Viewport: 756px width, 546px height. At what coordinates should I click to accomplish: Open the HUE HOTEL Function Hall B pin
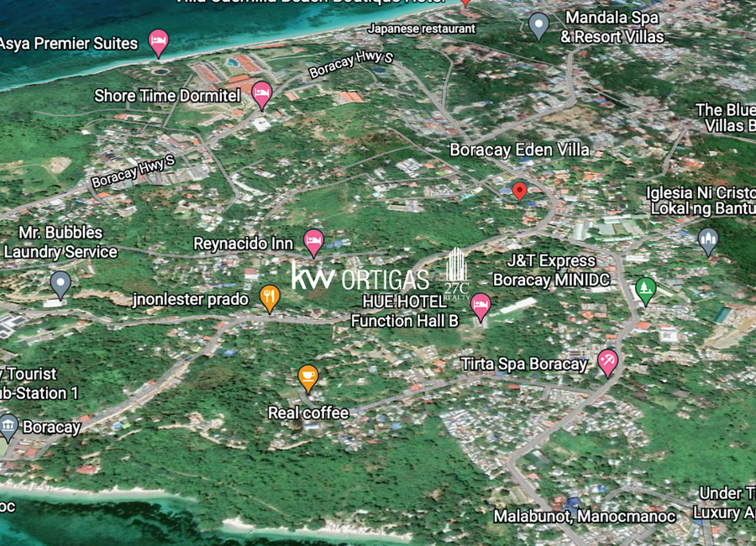[480, 307]
